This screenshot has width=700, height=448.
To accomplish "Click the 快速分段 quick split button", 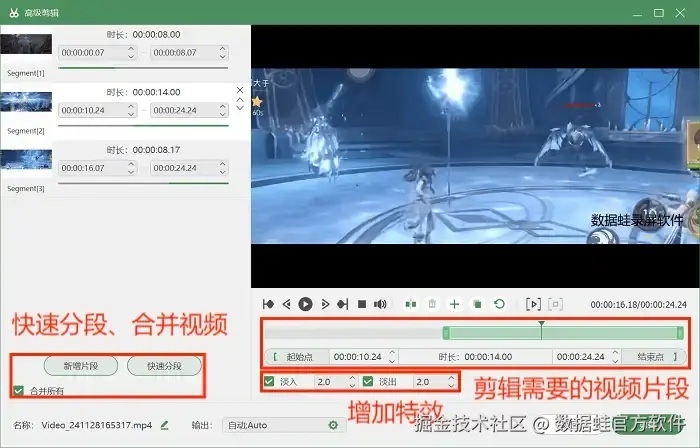I will [164, 366].
